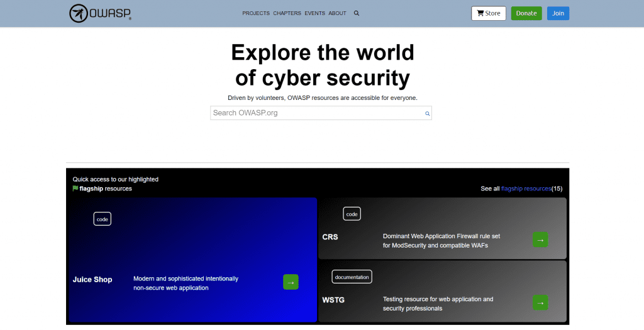Select the CRS title
This screenshot has height=330, width=644.
click(x=330, y=237)
